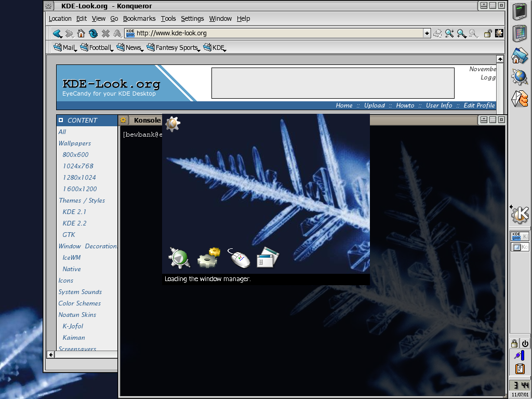
Task: Launch terminal from the panel
Action: [x=519, y=11]
